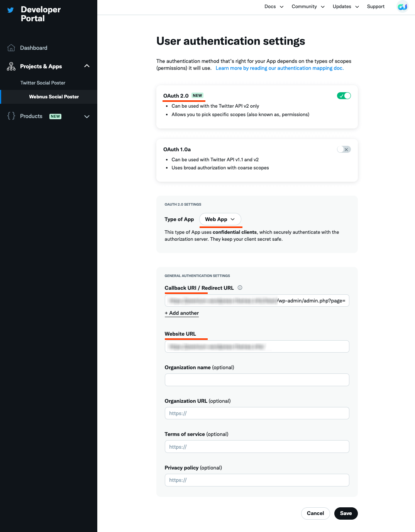Click the OAUTH 2.0 SETTINGS label
The height and width of the screenshot is (532, 415).
tap(183, 204)
